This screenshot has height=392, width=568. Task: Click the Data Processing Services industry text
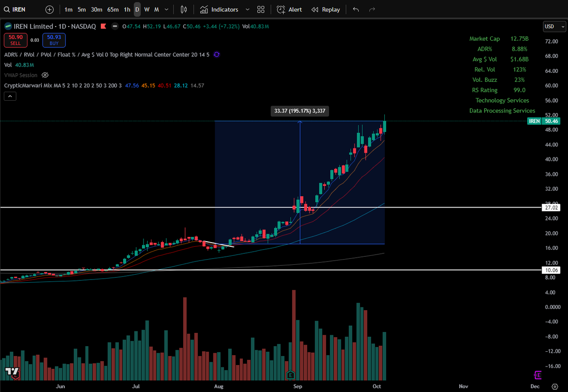[x=502, y=111]
